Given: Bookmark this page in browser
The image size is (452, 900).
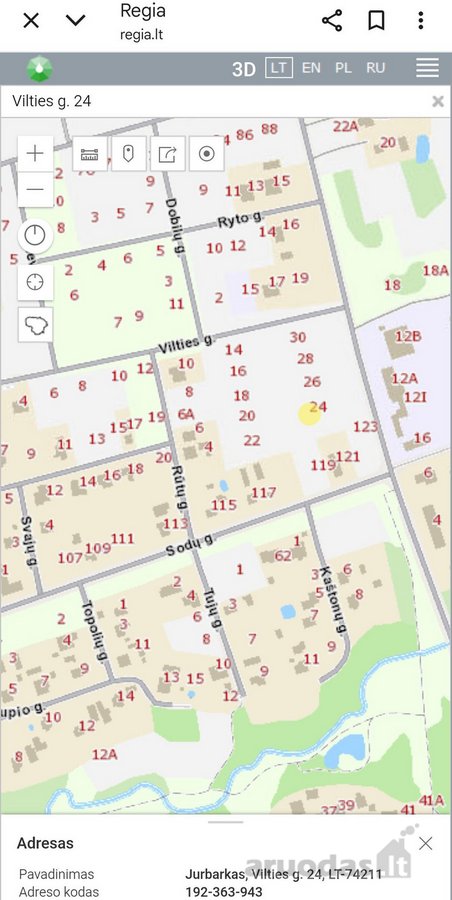Looking at the screenshot, I should [376, 21].
